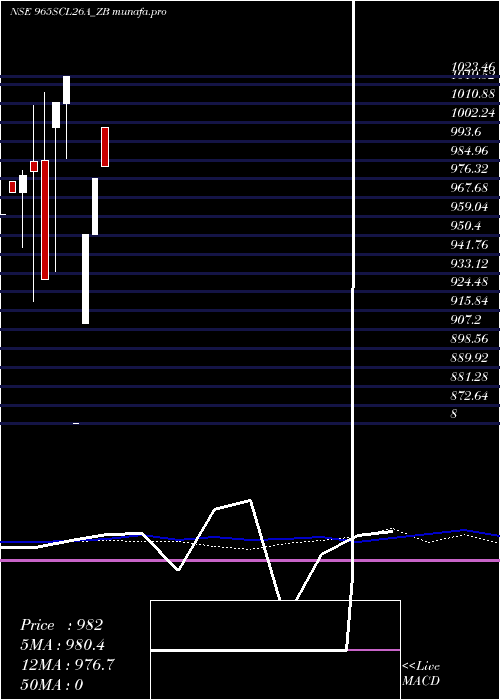Click the 984.96 price axis label
The image size is (500, 700).
(469, 150)
